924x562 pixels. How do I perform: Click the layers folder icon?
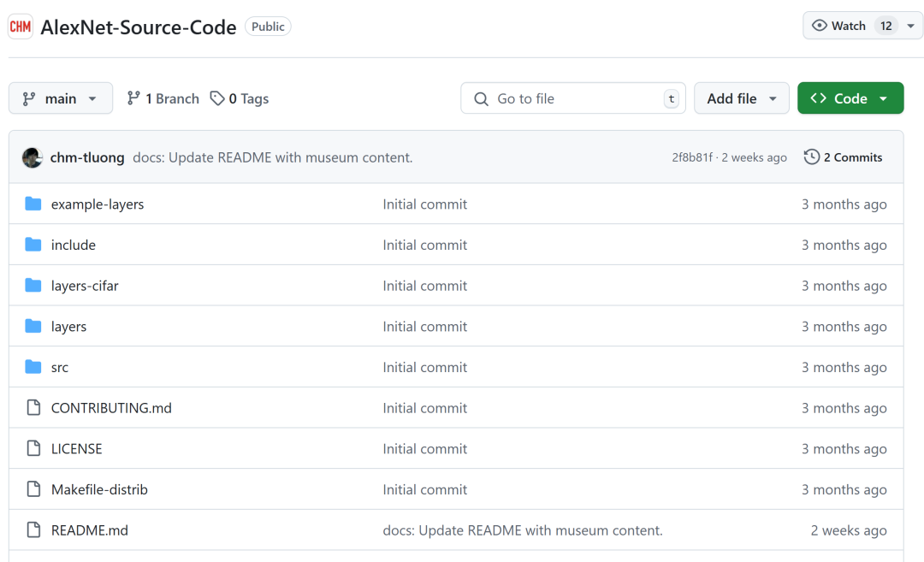tap(33, 326)
